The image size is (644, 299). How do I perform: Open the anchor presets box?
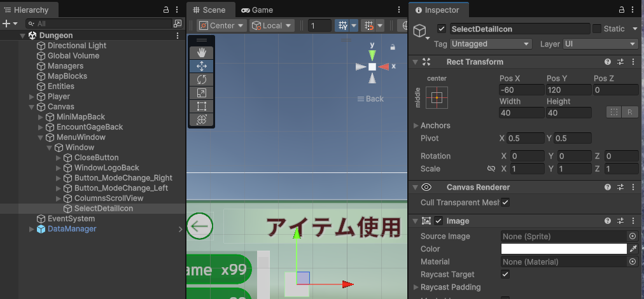[436, 97]
